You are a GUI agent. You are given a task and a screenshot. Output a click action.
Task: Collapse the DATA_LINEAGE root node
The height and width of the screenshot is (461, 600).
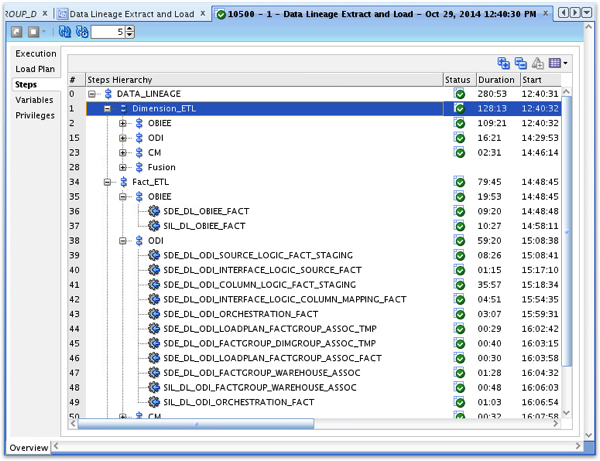coord(91,94)
